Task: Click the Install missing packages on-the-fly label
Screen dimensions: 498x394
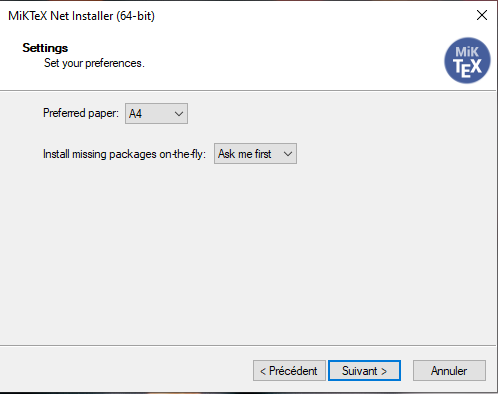Action: [124, 154]
